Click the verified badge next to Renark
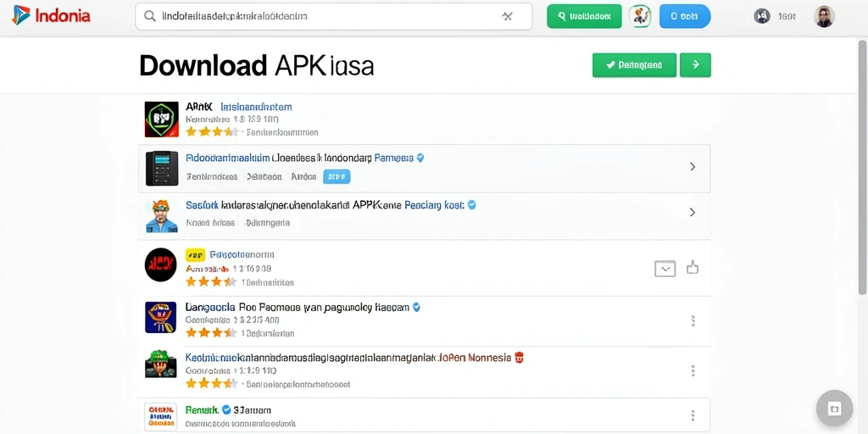This screenshot has width=868, height=434. coord(226,410)
